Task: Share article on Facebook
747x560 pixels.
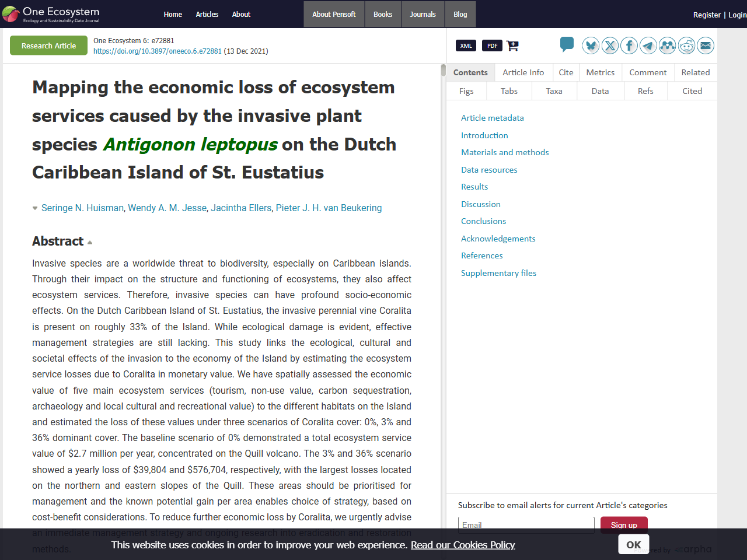Action: [x=629, y=45]
